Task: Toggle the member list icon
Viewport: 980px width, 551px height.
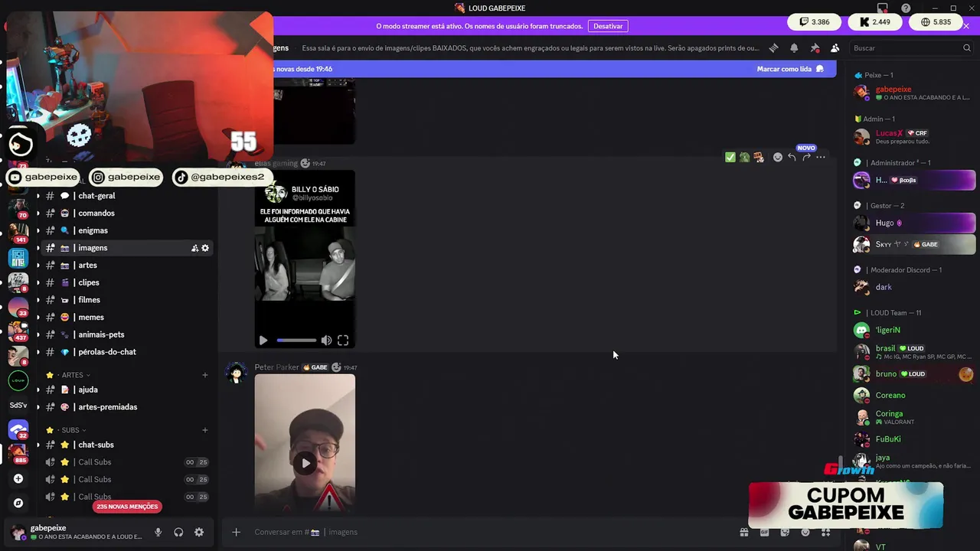Action: [835, 47]
